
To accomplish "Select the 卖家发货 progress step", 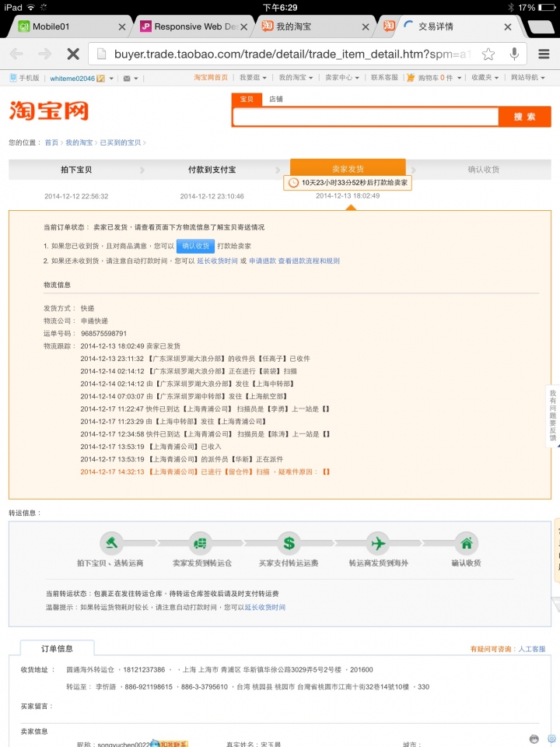I will point(348,169).
